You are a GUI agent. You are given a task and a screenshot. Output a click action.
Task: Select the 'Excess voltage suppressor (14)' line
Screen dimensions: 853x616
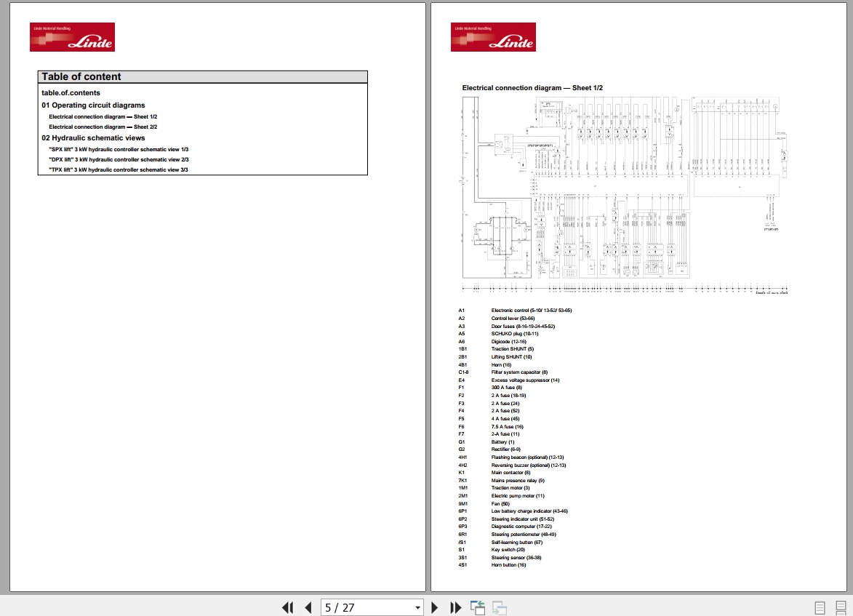click(x=525, y=380)
